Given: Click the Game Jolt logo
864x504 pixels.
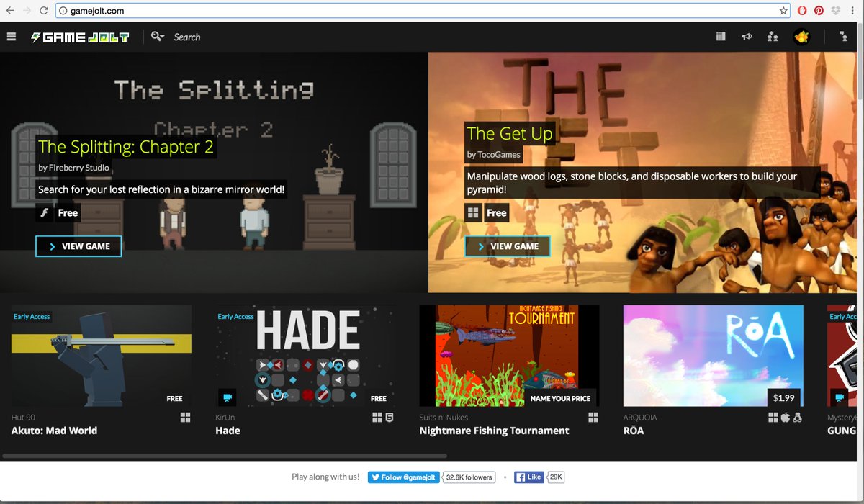Looking at the screenshot, I should tap(80, 37).
